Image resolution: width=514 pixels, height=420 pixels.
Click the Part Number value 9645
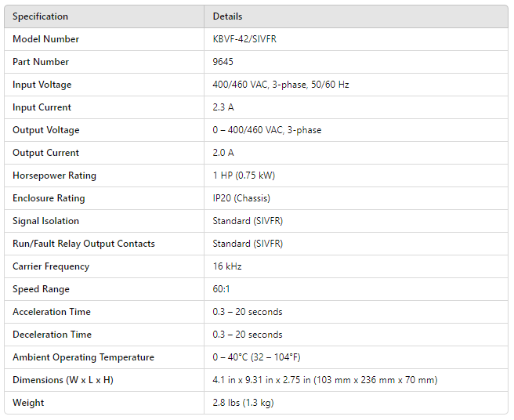click(223, 62)
